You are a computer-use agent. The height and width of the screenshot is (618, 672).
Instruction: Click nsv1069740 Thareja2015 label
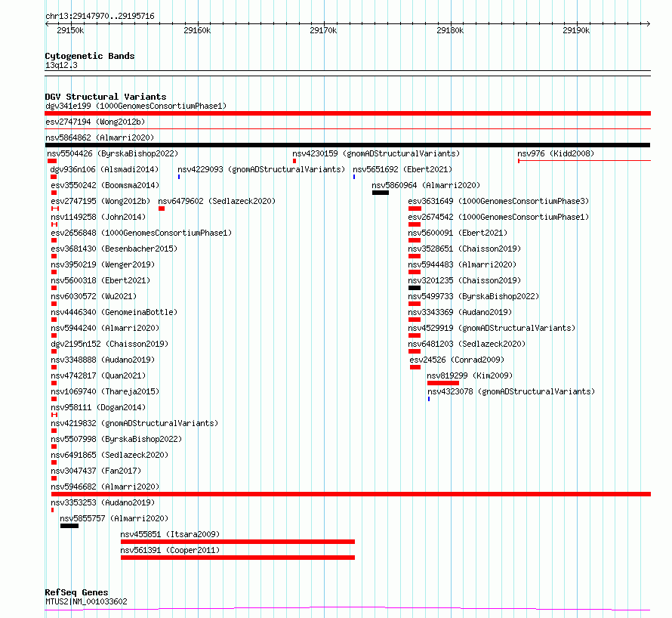pyautogui.click(x=105, y=391)
